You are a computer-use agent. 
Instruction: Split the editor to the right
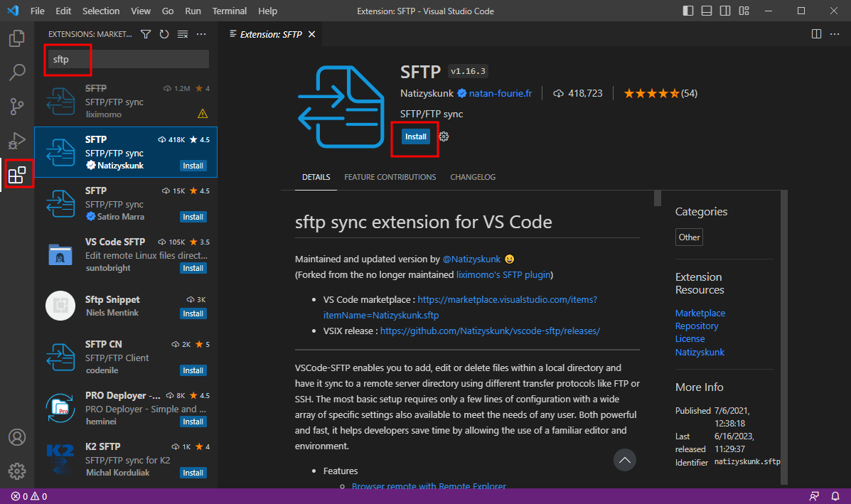click(815, 34)
